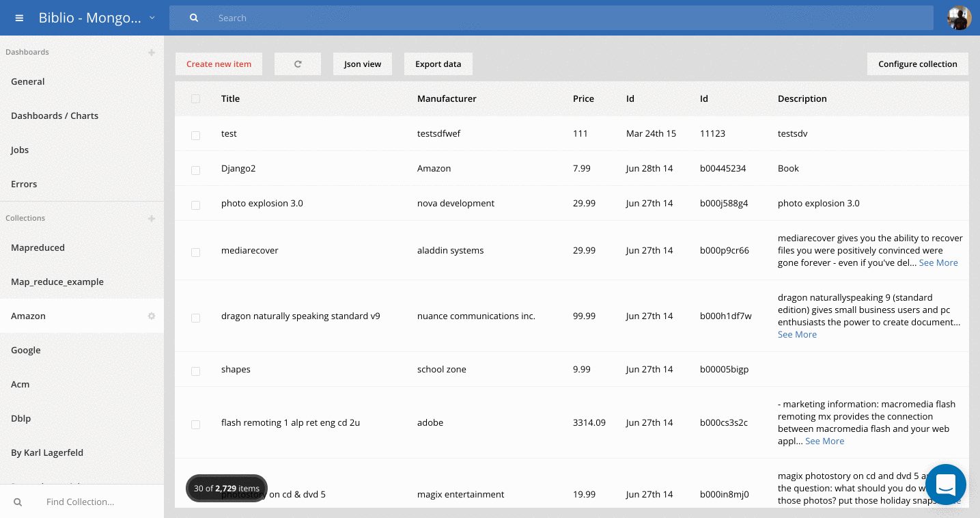
Task: Select the flash remoting row checkbox
Action: [x=196, y=424]
